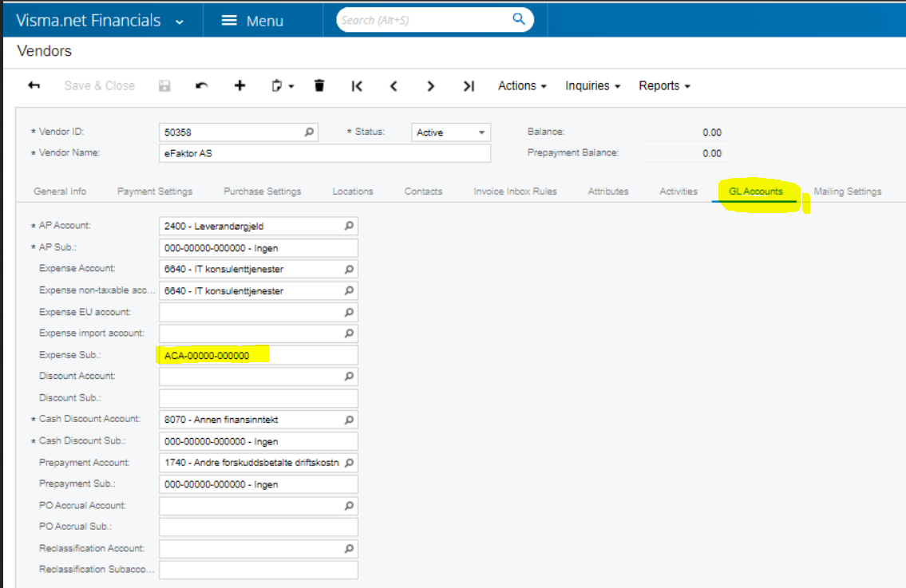This screenshot has height=588, width=906.
Task: Open the main Menu button
Action: click(x=252, y=22)
